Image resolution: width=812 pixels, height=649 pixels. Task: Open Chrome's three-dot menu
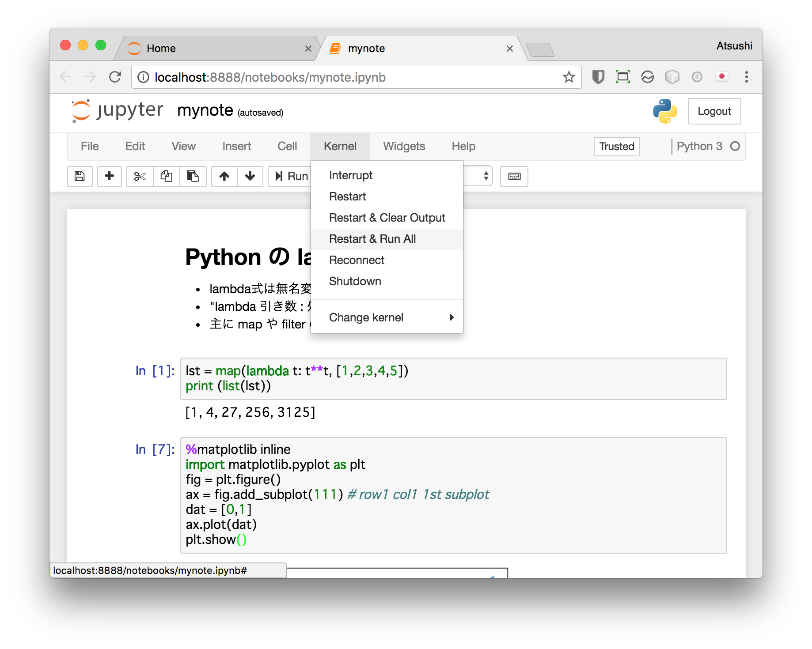[x=746, y=77]
